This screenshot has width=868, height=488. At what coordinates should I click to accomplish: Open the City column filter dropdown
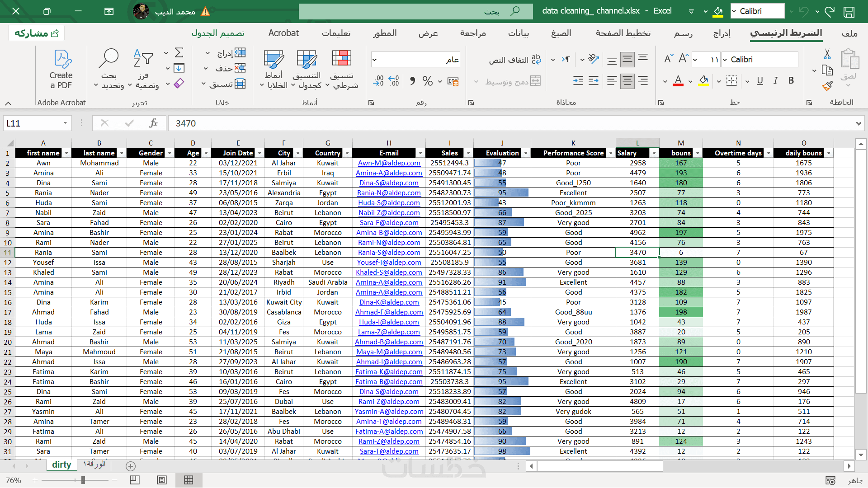click(x=297, y=153)
